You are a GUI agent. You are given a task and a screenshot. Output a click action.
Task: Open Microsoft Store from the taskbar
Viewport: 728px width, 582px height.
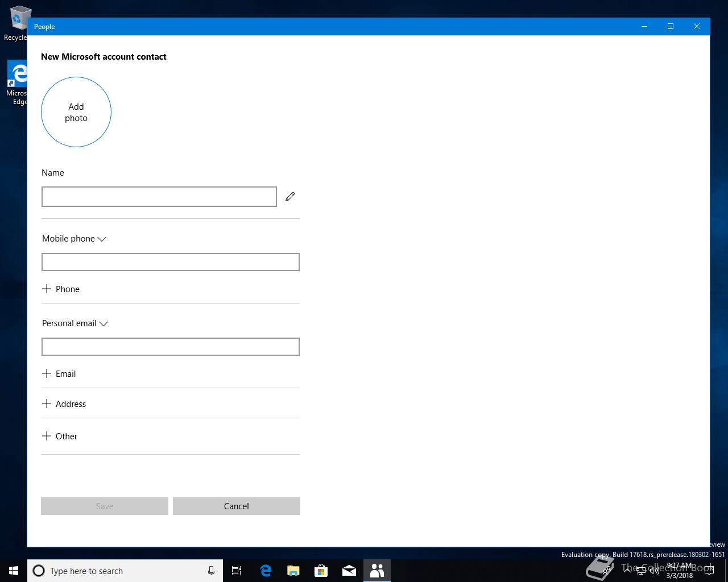click(x=321, y=571)
